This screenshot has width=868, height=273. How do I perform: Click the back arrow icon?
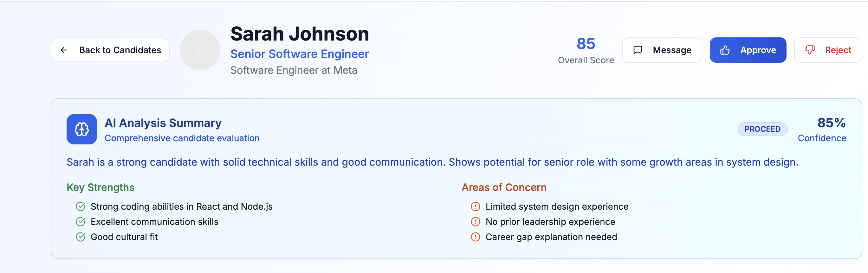64,50
